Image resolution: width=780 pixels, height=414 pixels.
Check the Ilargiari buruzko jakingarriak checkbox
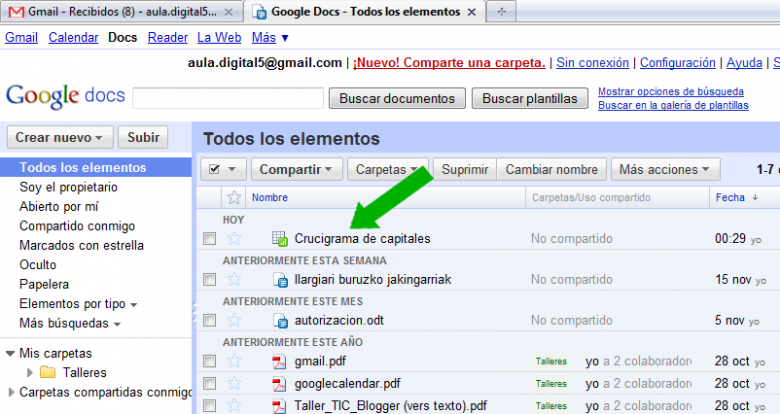click(x=209, y=280)
